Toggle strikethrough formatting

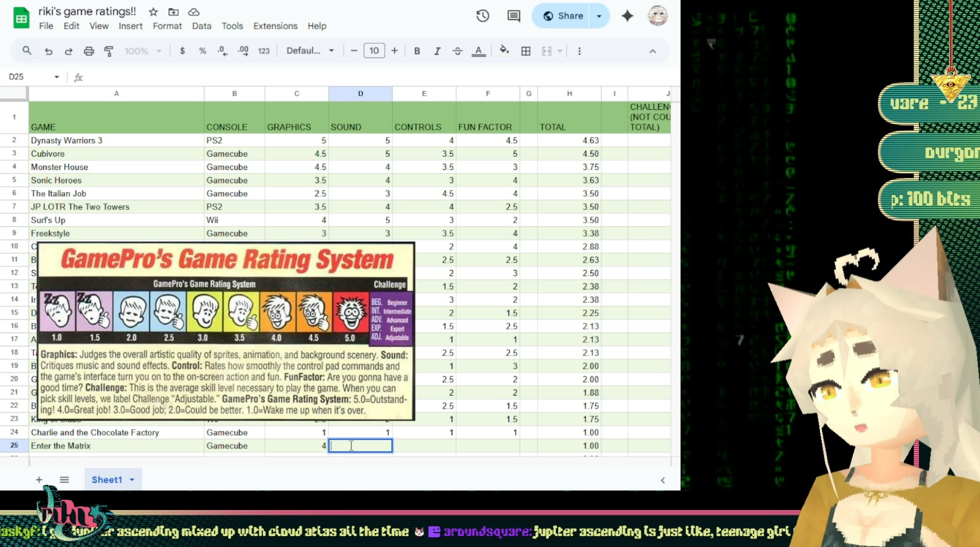coord(457,51)
